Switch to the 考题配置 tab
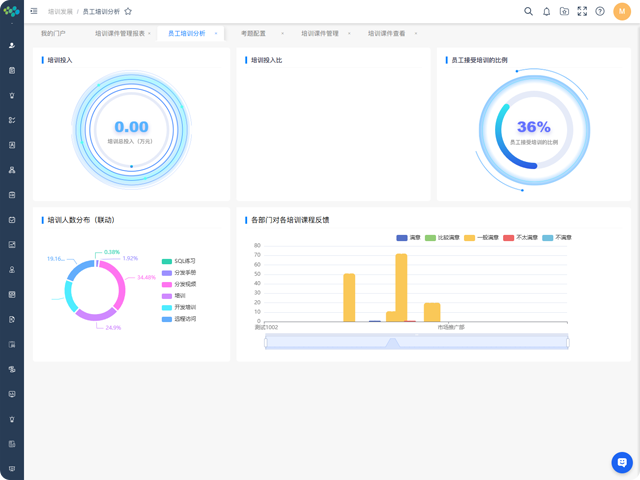 253,33
